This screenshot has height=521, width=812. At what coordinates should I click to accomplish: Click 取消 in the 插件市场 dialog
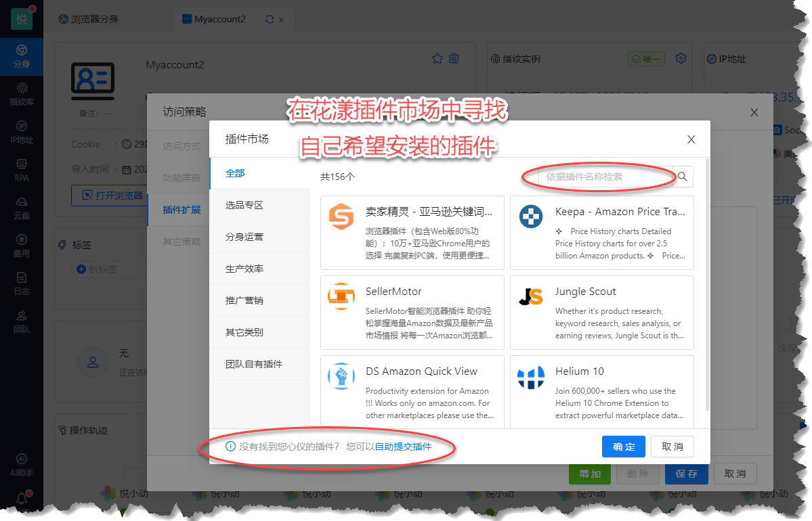pos(672,447)
